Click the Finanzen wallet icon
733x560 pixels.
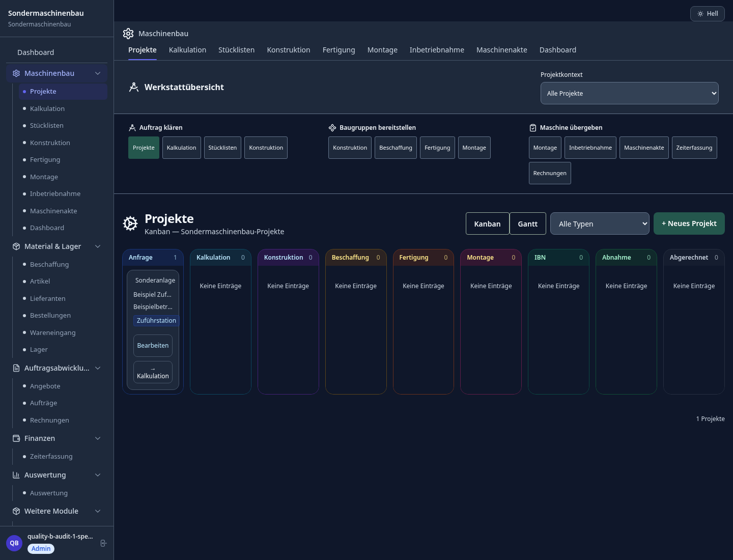[x=16, y=438]
